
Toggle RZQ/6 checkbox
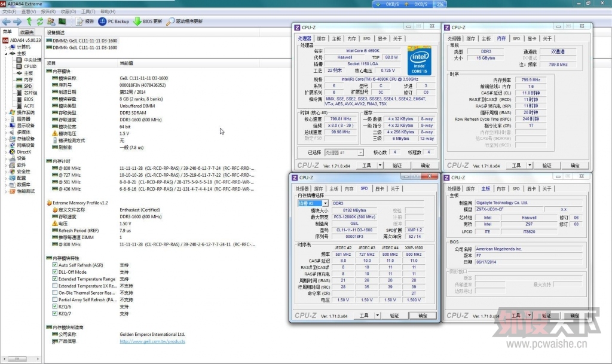click(55, 307)
